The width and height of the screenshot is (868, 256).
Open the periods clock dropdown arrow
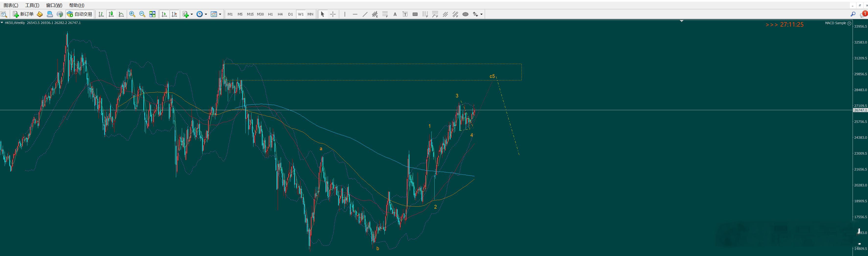point(206,14)
